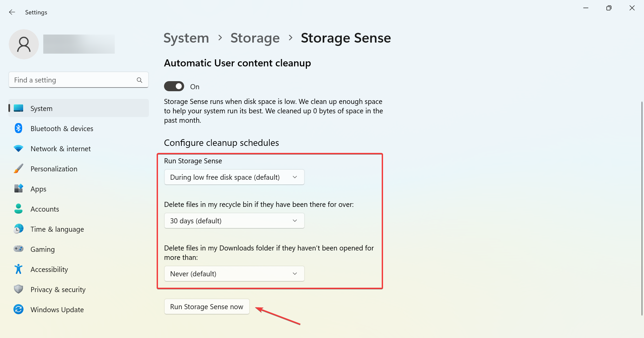
Task: Click the Personalization paintbrush icon
Action: 18,169
